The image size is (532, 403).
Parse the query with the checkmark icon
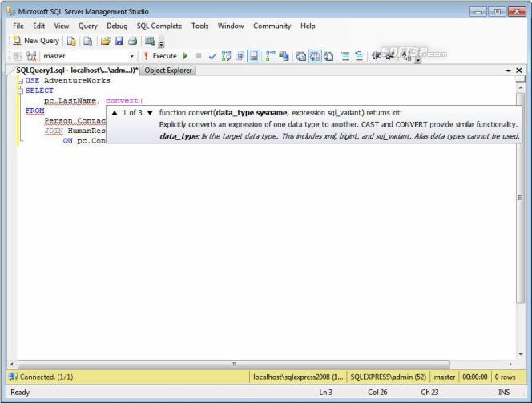[x=212, y=56]
